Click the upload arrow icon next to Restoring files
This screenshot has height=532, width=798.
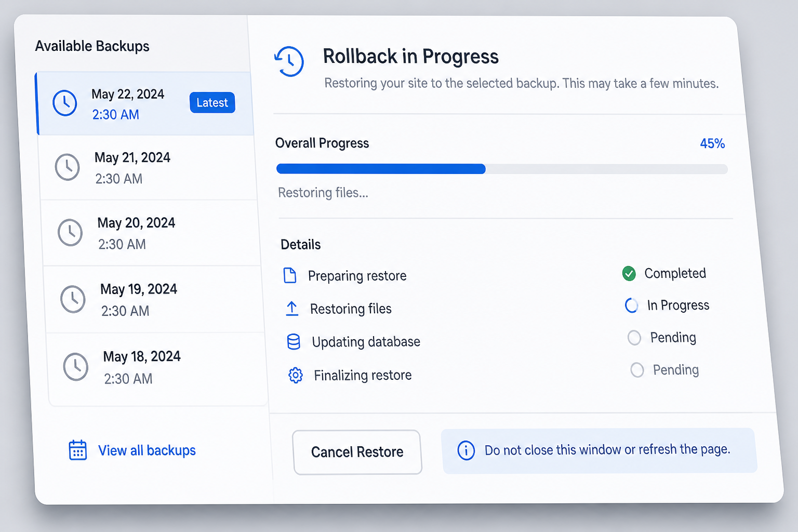[x=292, y=309]
